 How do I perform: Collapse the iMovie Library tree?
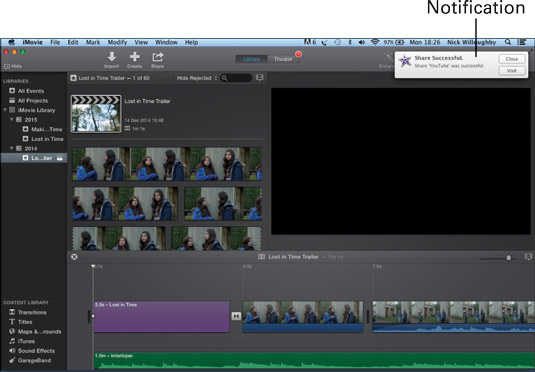5,110
